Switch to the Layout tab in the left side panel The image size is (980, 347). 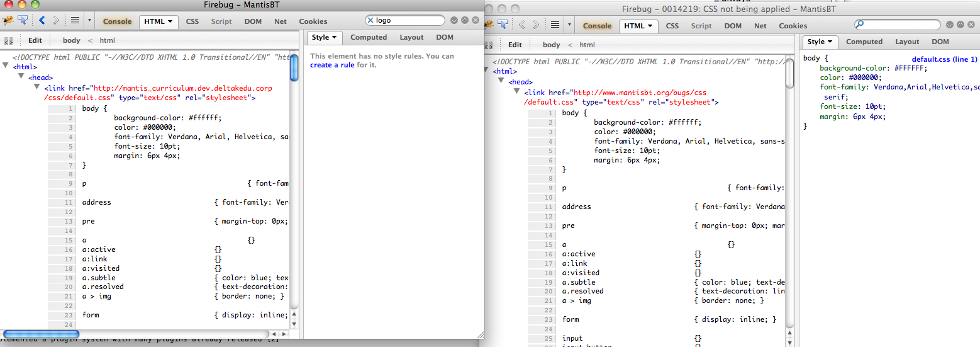[x=411, y=38]
